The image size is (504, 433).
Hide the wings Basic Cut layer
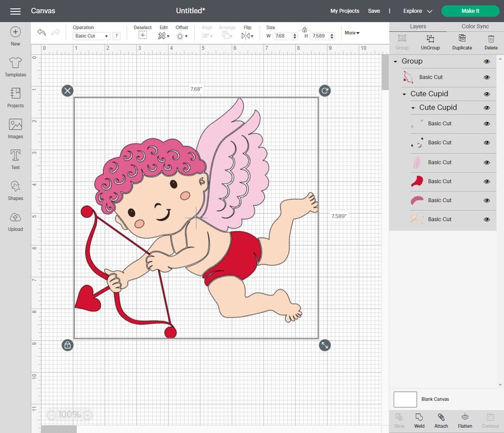[487, 163]
